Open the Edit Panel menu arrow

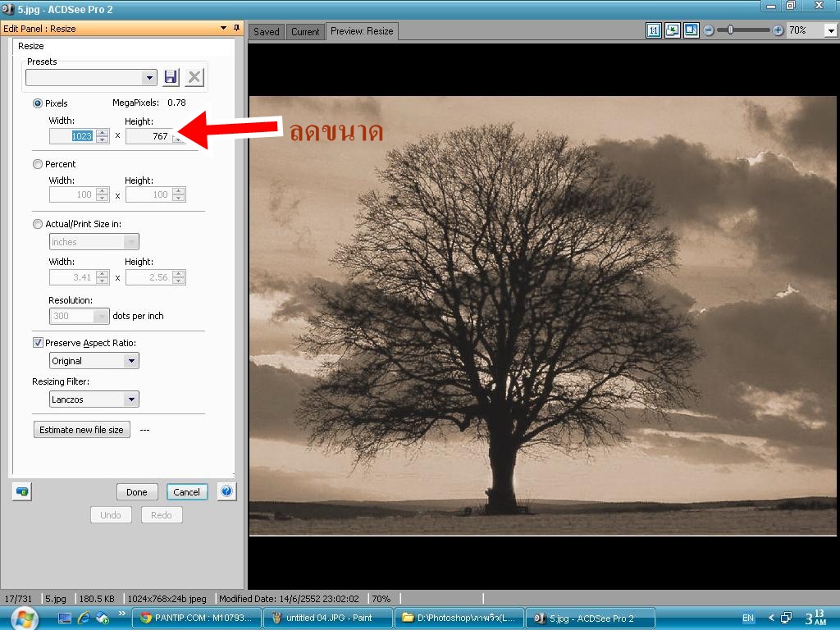coord(223,28)
